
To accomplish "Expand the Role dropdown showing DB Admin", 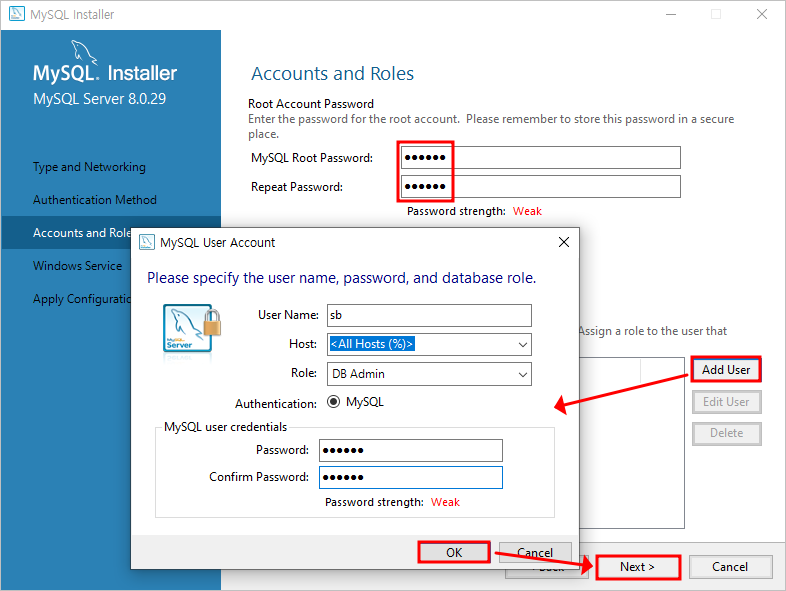I will tap(522, 374).
